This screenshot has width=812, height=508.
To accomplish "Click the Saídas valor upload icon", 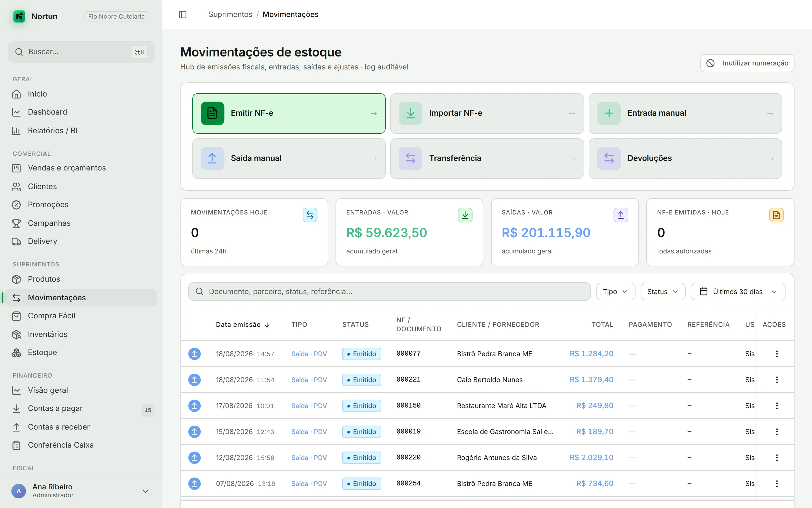I will [621, 215].
